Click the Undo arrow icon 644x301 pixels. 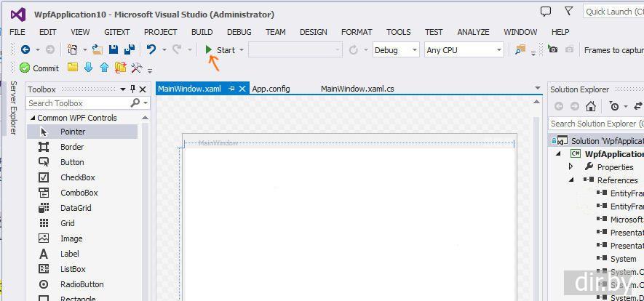[x=151, y=49]
